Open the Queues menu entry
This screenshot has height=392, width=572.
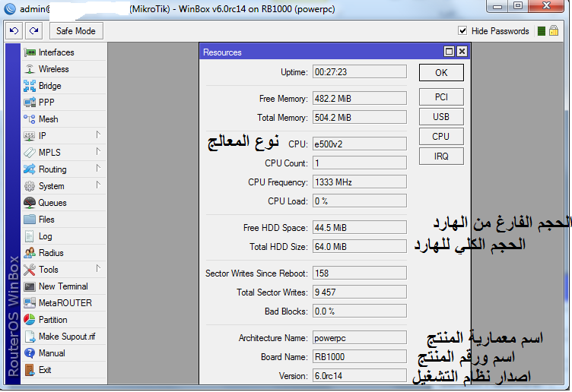64,203
